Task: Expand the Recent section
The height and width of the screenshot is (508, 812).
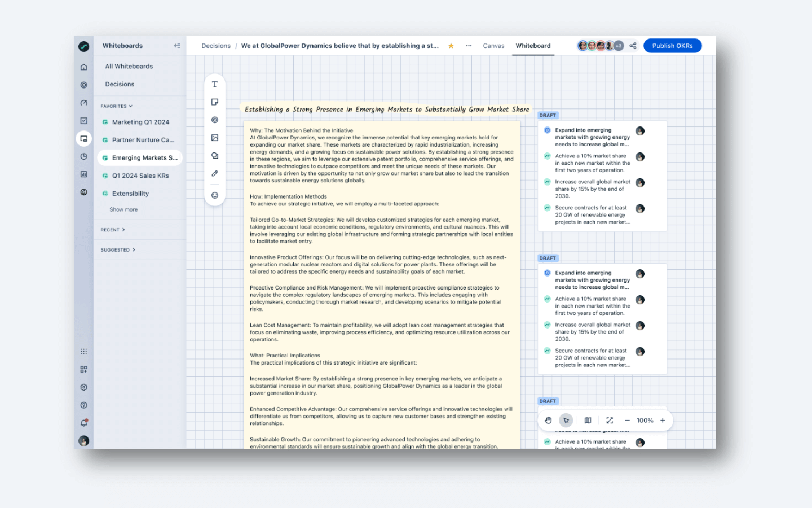Action: click(113, 230)
